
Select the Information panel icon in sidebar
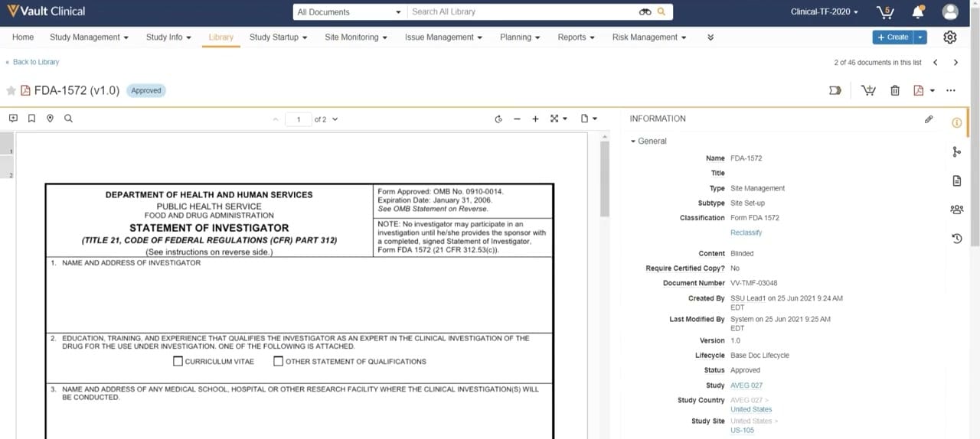956,123
